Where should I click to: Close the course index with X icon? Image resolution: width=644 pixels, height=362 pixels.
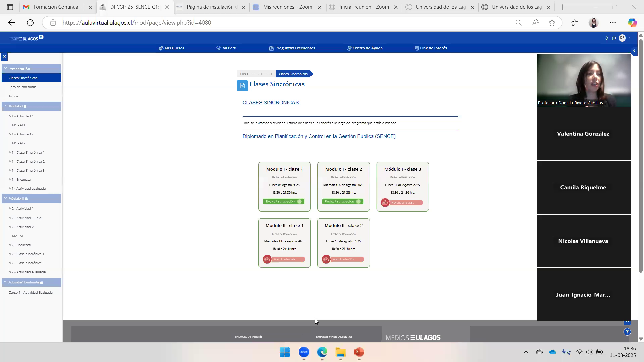coord(4,57)
